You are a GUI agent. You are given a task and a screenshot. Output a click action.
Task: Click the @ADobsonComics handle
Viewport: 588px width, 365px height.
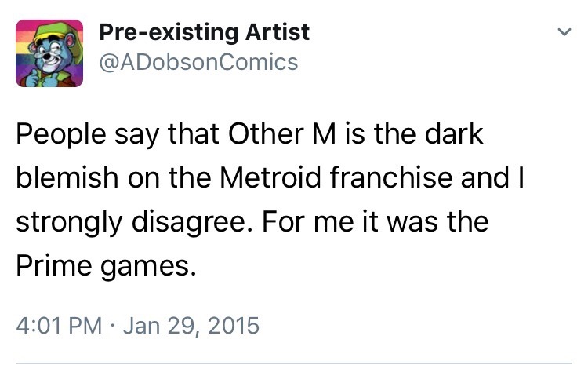click(x=198, y=61)
